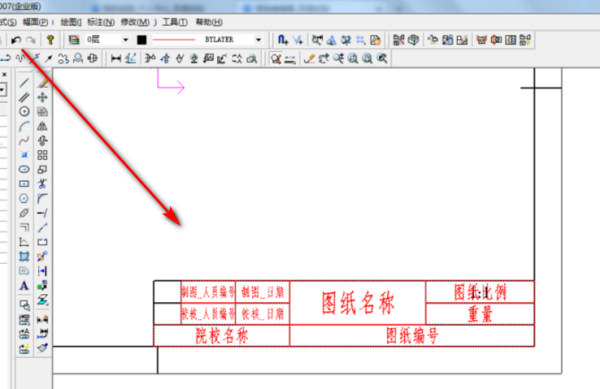Image resolution: width=600 pixels, height=389 pixels.
Task: Select the Erase tool
Action: (42, 83)
